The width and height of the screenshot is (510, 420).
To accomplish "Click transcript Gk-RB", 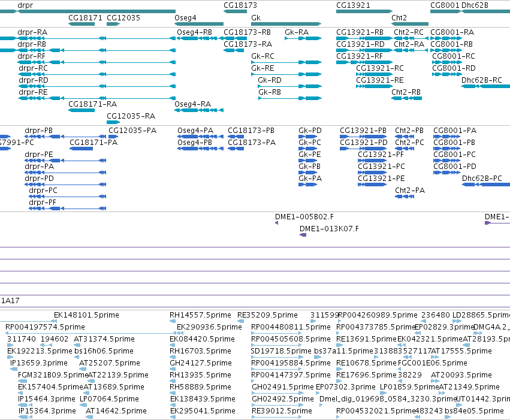I will pyautogui.click(x=290, y=98).
